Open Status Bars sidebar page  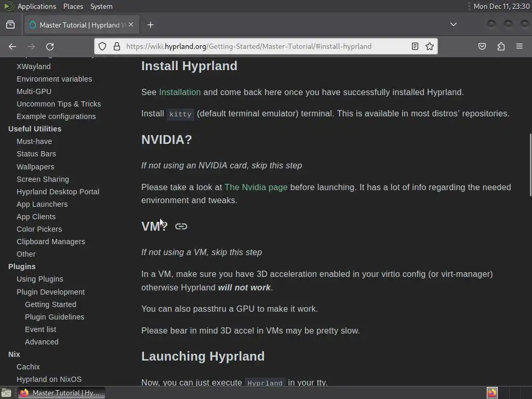point(36,154)
